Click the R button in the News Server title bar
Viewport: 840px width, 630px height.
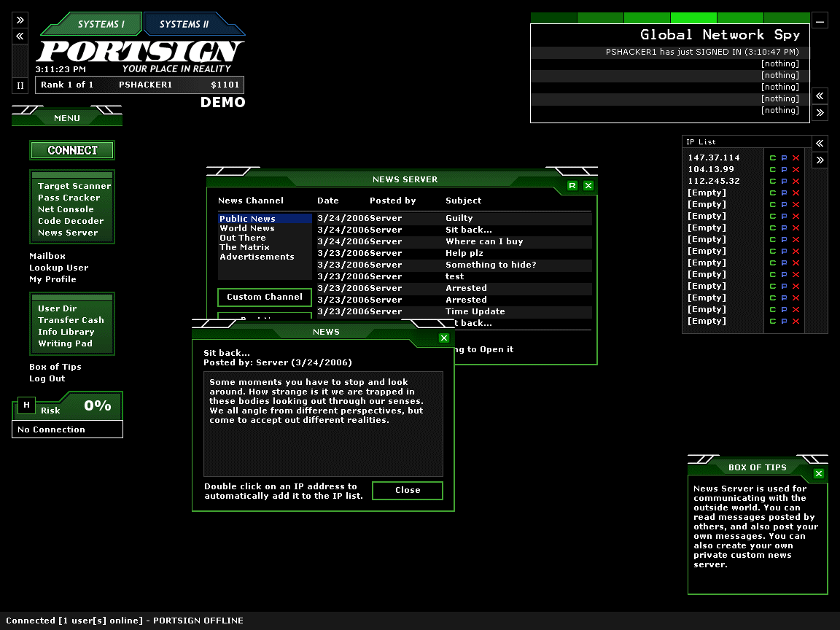[572, 186]
